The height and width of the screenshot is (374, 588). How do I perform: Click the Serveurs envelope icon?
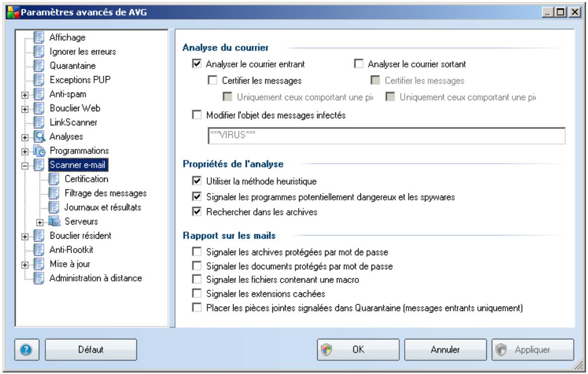point(54,221)
